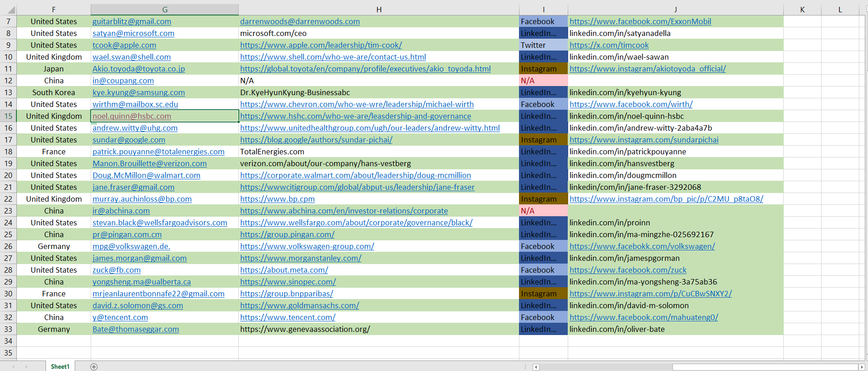The width and height of the screenshot is (868, 371).
Task: Select the pink N/A cell in row 12
Action: 544,81
